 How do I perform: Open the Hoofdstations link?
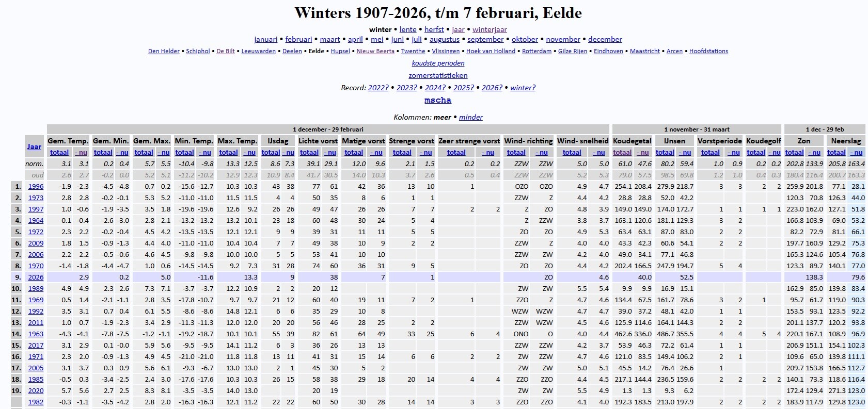tap(708, 51)
